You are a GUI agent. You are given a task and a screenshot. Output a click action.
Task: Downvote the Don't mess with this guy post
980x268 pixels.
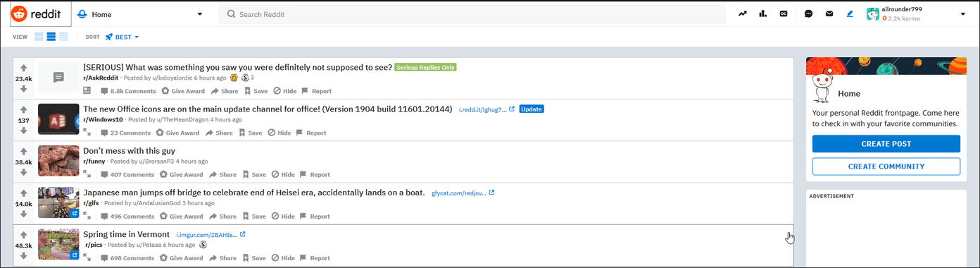pyautogui.click(x=24, y=172)
